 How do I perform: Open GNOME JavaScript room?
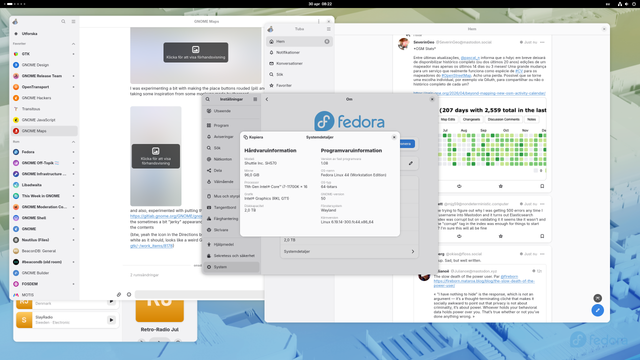click(44, 120)
